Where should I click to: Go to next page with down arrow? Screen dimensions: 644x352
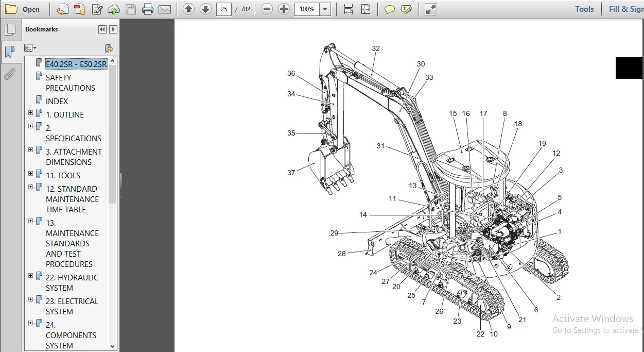(205, 9)
